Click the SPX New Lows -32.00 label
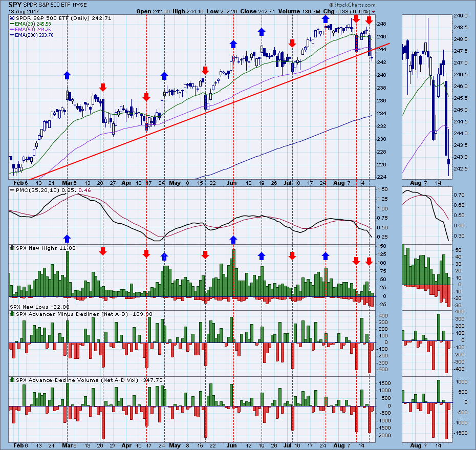 click(x=39, y=307)
